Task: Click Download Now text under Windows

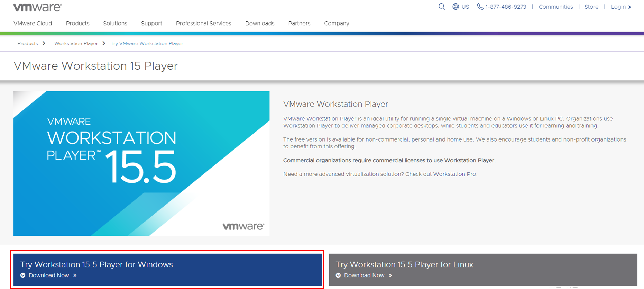Action: click(x=49, y=276)
